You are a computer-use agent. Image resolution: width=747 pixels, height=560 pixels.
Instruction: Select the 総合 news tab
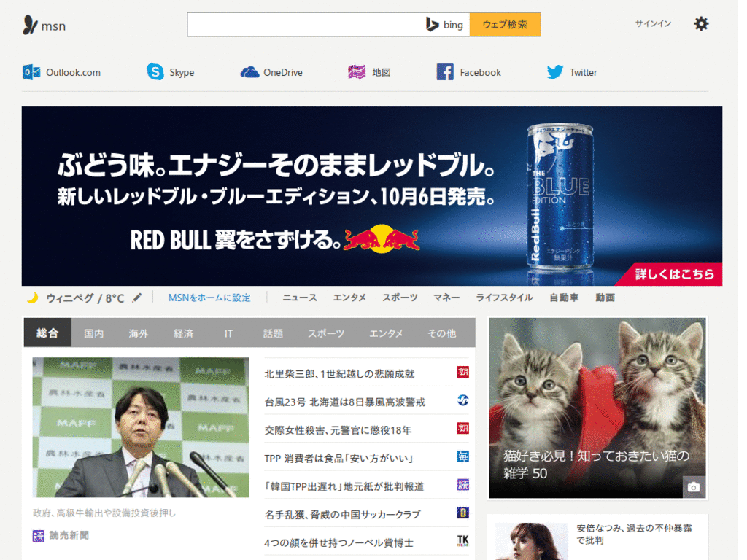pos(47,332)
